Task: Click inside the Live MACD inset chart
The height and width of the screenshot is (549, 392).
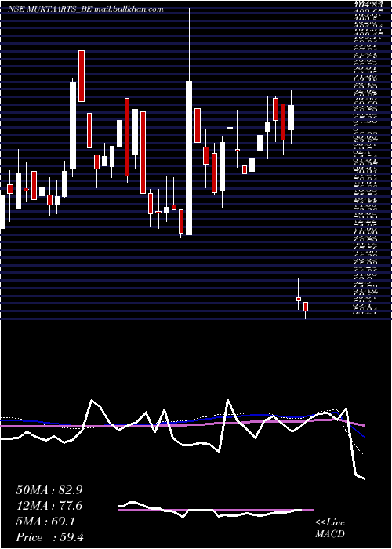Action: pos(216,510)
